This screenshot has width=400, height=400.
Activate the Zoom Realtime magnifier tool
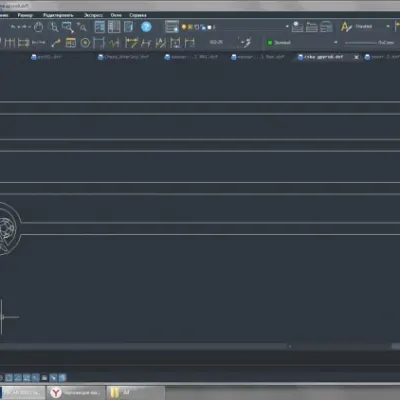click(54, 27)
